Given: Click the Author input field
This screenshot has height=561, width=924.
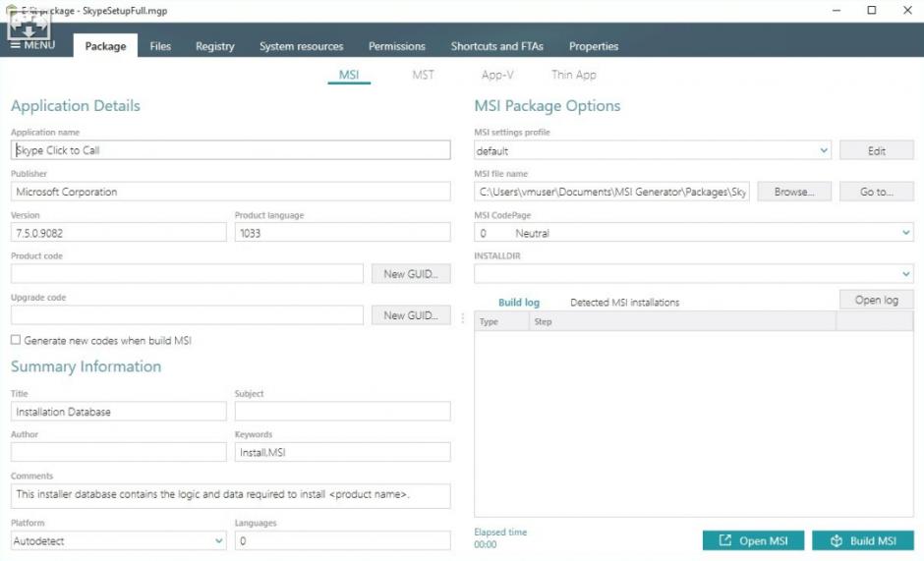Looking at the screenshot, I should coord(118,452).
